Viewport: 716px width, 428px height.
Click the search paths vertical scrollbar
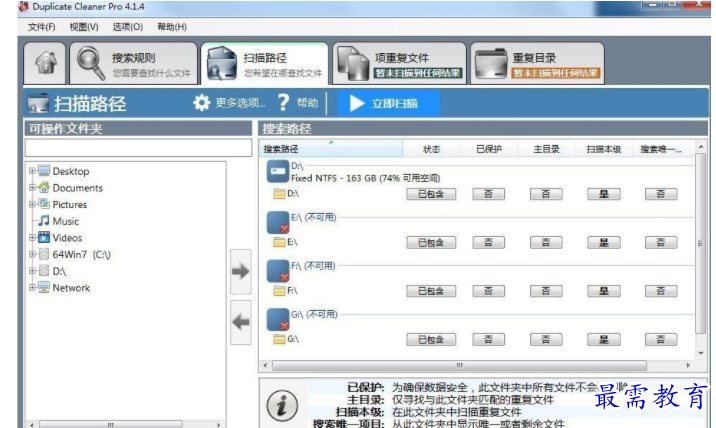tap(700, 243)
